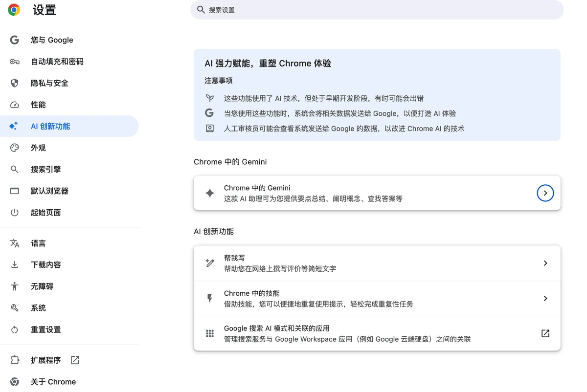Click text 帮助您在网络上撰写评价等简短文字
The width and height of the screenshot is (587, 392).
[280, 269]
